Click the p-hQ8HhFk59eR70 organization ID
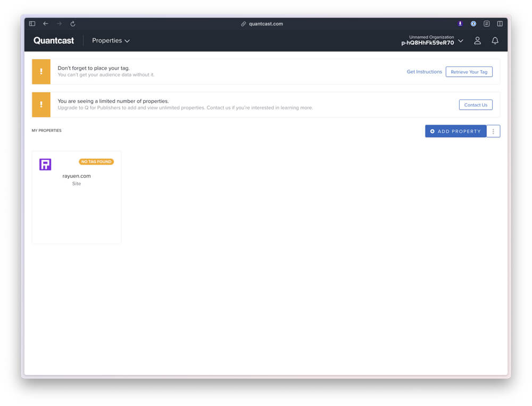Viewport: 532px width, 406px height. [x=428, y=43]
